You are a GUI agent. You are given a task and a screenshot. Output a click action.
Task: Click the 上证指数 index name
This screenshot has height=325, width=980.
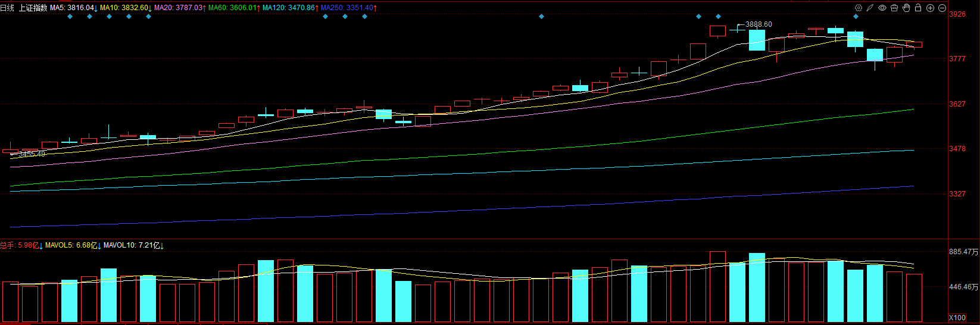coord(33,8)
